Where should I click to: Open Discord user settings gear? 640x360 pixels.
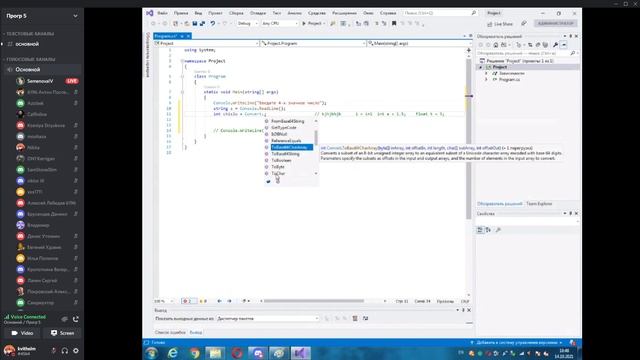(x=76, y=351)
